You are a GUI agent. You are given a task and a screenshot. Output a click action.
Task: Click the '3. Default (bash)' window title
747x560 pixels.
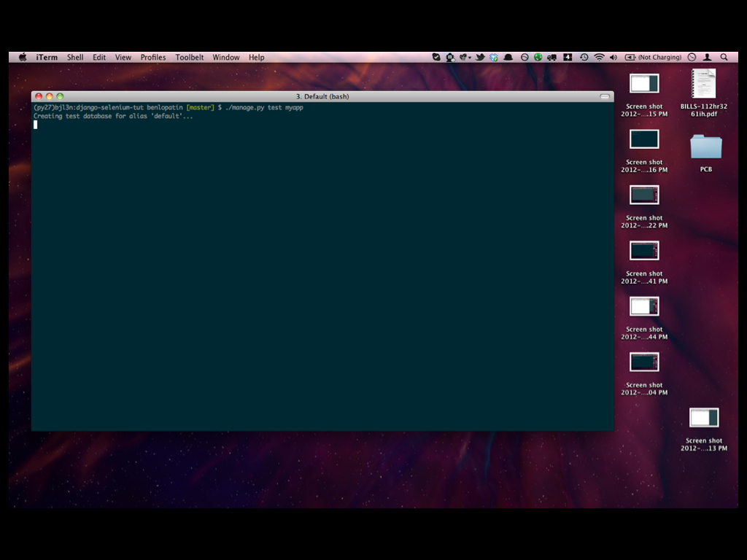coord(322,96)
